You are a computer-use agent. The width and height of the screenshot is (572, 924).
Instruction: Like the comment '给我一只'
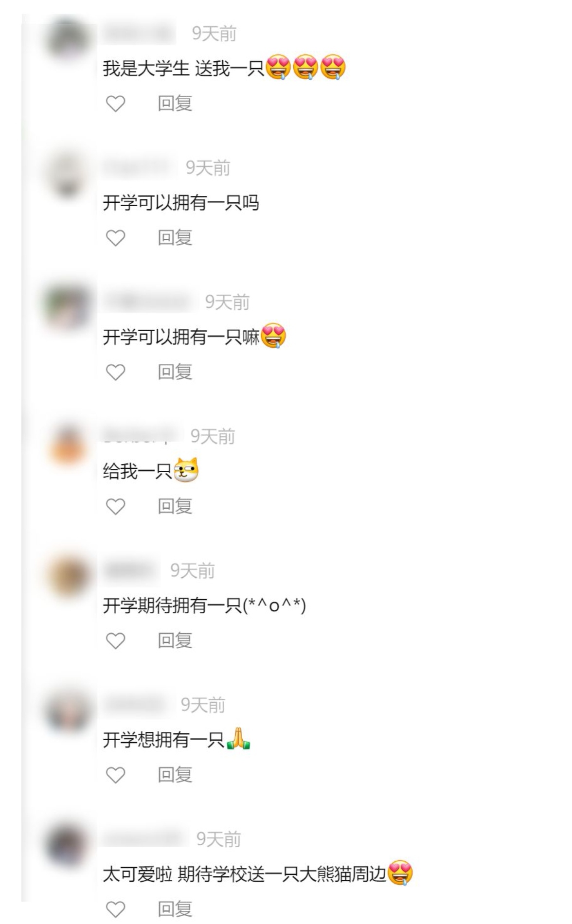pyautogui.click(x=116, y=506)
